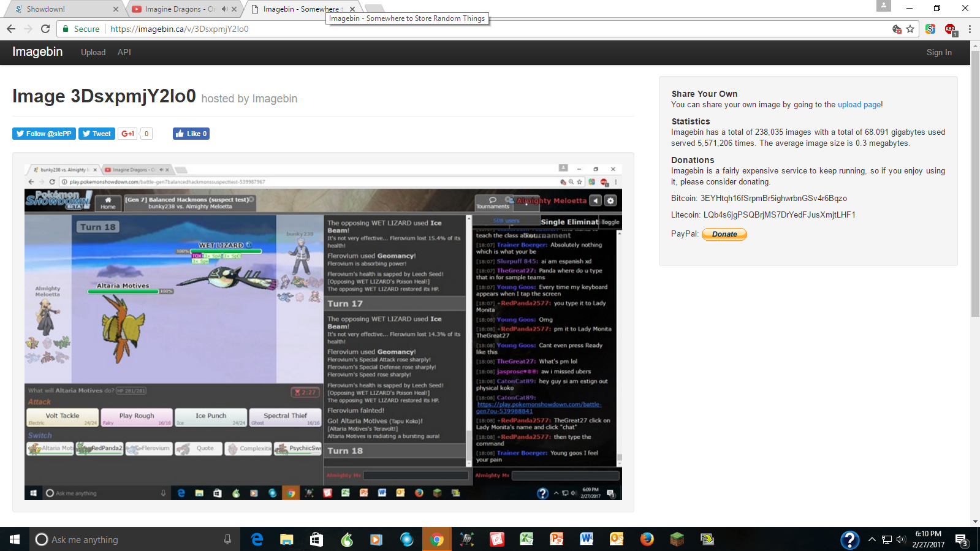Open the blue sphere taskbar app
980x551 pixels.
(x=406, y=539)
